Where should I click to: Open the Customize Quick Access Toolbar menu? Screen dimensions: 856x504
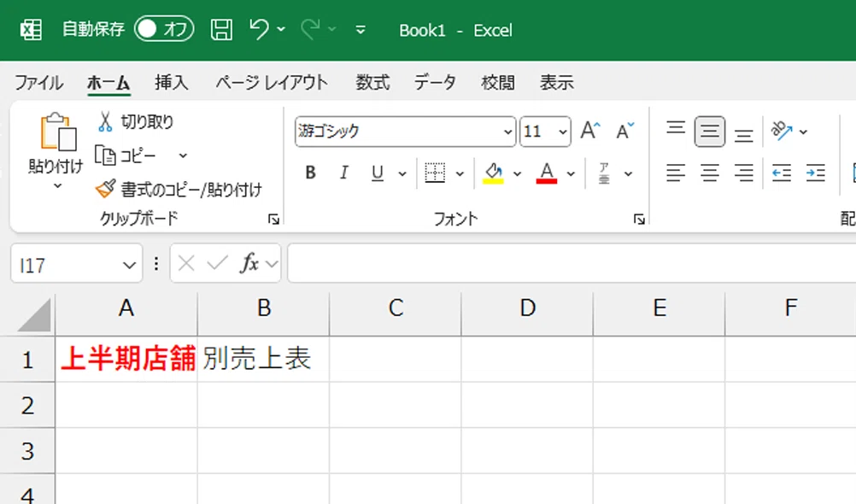click(x=361, y=30)
